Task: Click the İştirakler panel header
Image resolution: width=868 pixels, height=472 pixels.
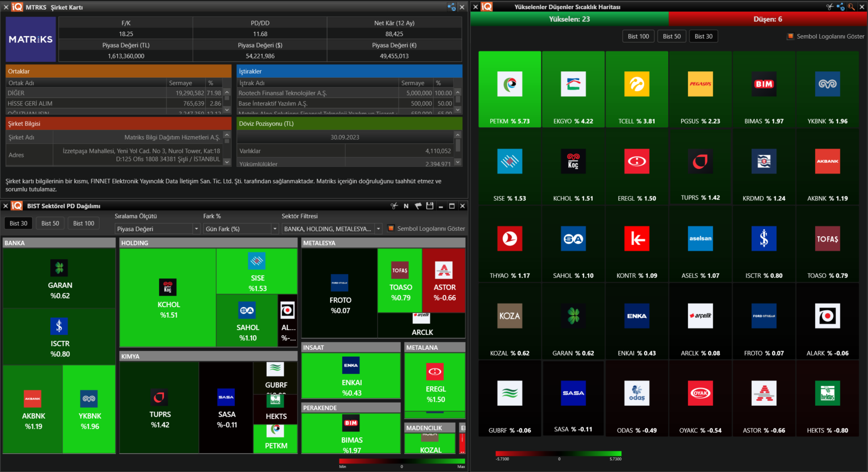Action: tap(349, 71)
